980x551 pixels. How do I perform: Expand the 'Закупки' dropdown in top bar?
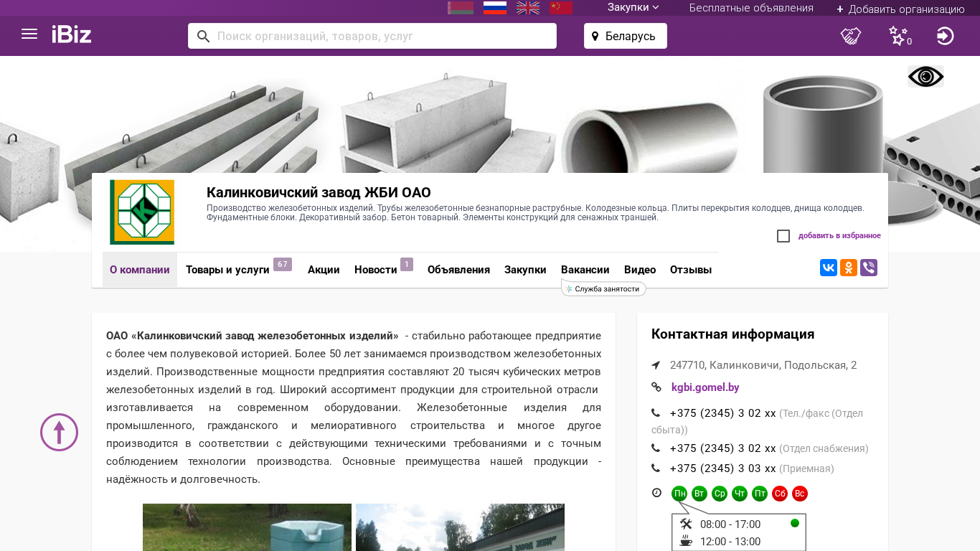(x=633, y=8)
